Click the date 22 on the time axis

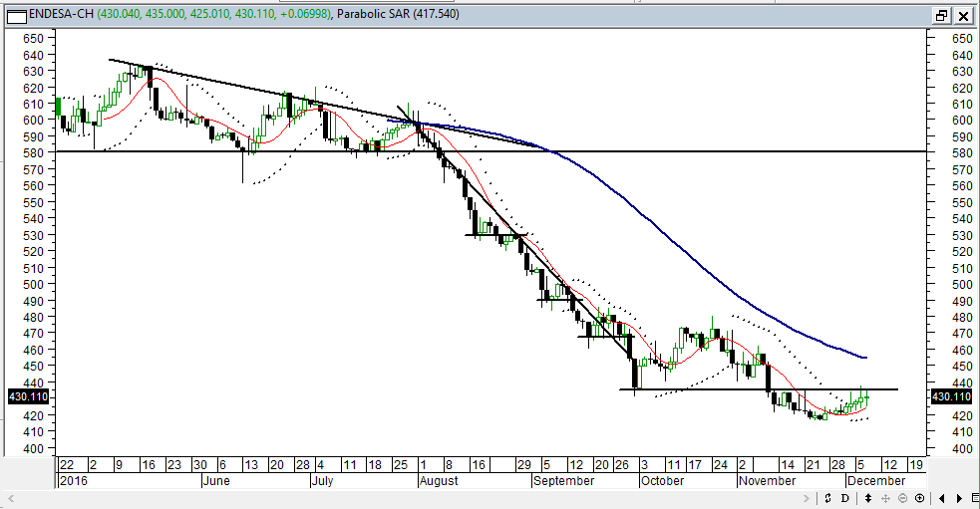(66, 464)
